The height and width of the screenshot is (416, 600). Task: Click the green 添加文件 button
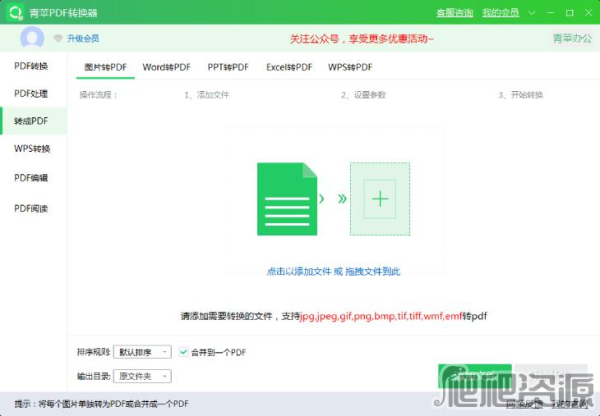(x=475, y=376)
